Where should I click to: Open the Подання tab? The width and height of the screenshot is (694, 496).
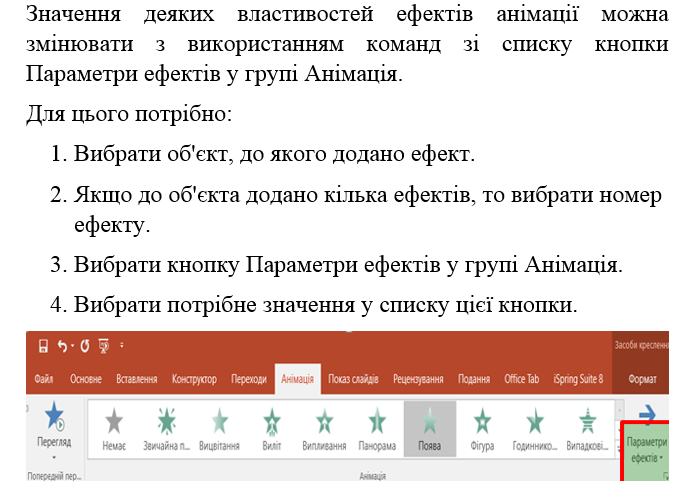474,379
